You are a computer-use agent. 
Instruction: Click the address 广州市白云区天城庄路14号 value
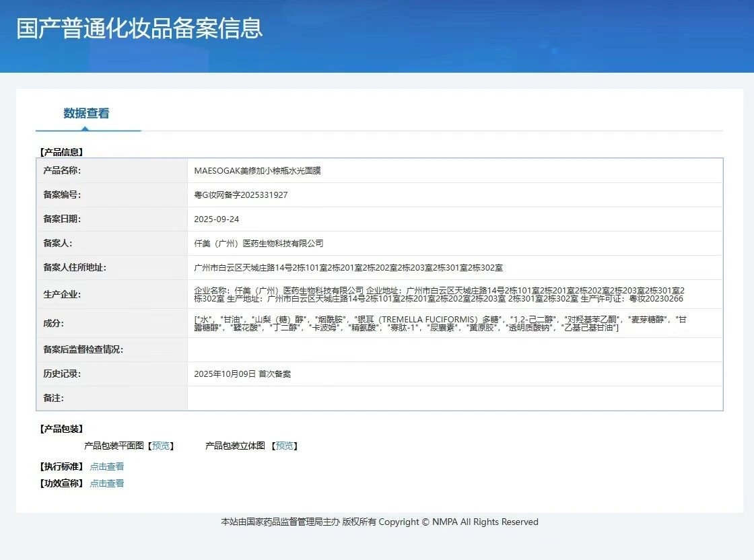click(x=349, y=268)
